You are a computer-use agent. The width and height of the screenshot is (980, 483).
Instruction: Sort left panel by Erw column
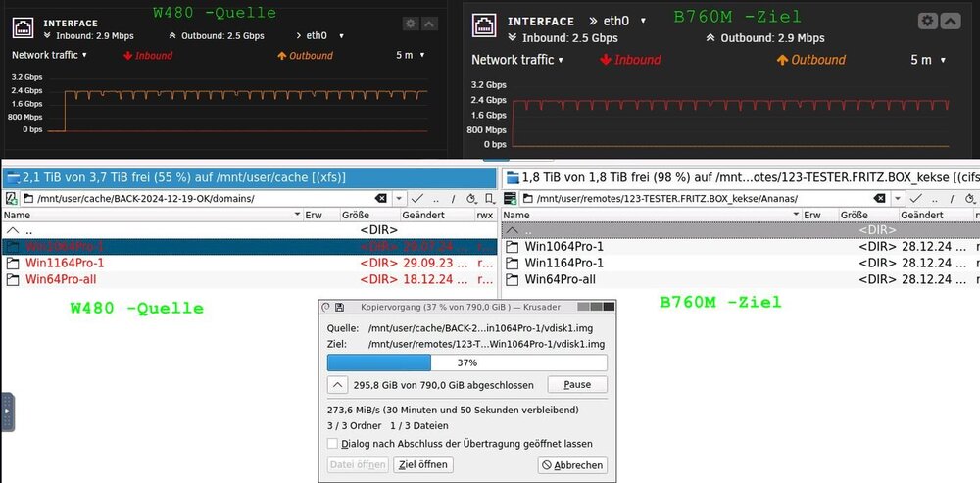(321, 215)
